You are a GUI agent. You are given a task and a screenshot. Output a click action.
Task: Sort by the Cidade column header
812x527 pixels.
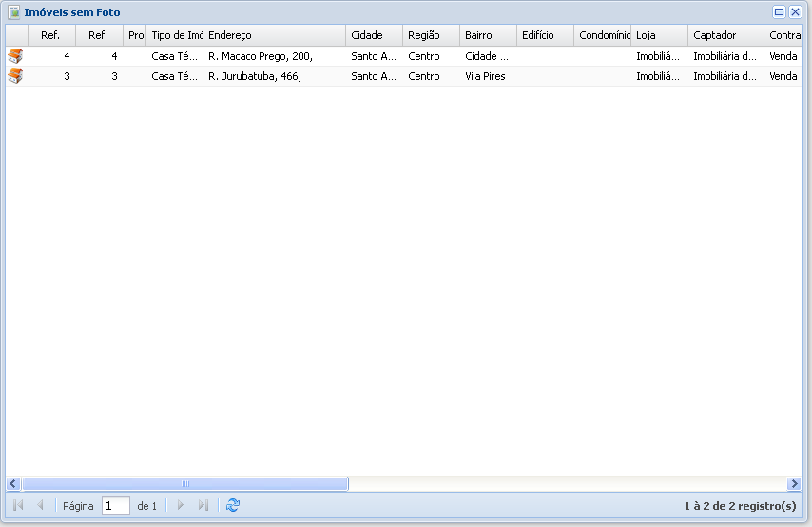(x=373, y=35)
